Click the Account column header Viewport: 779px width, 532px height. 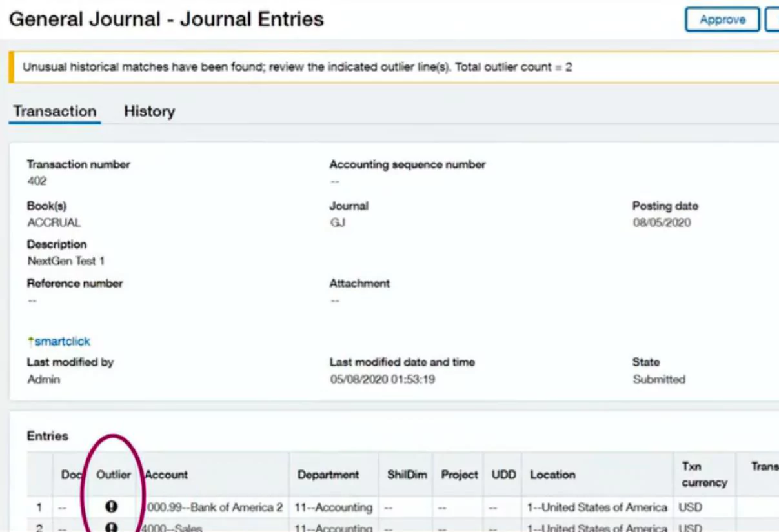tap(167, 475)
